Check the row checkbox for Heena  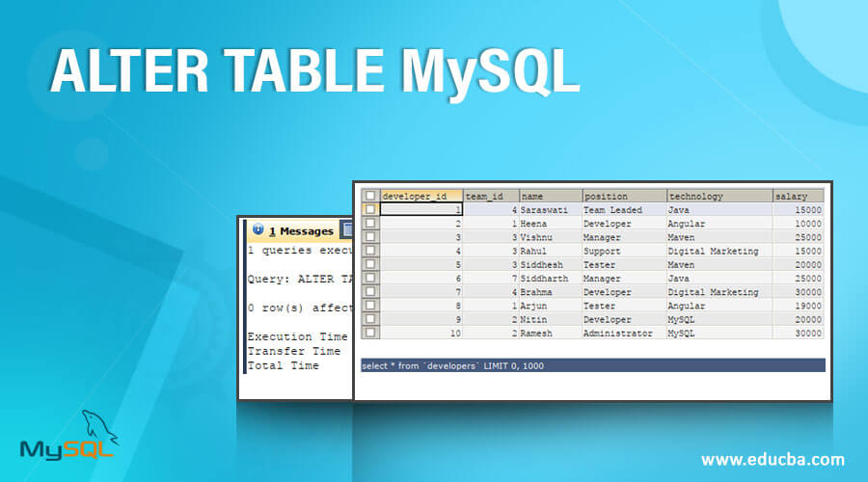click(x=370, y=224)
